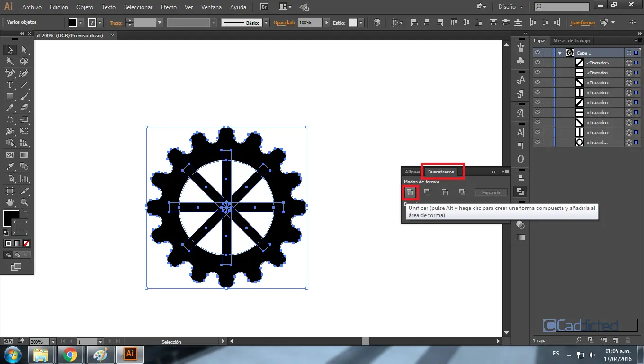The height and width of the screenshot is (364, 644).
Task: Select the Line Segment tool
Action: pos(24,85)
